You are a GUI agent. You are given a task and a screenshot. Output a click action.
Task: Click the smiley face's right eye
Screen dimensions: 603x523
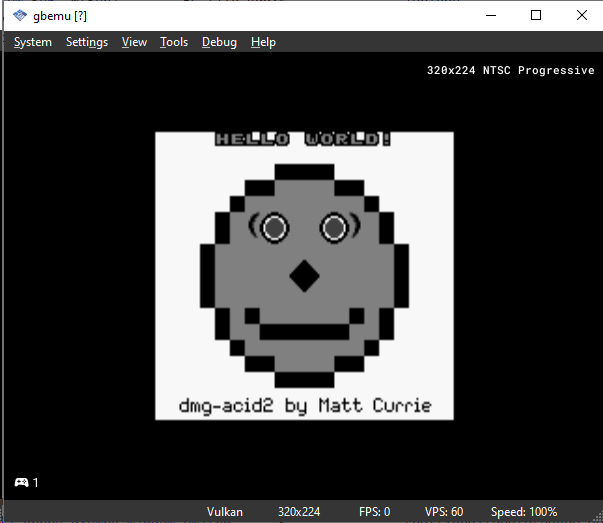[334, 228]
